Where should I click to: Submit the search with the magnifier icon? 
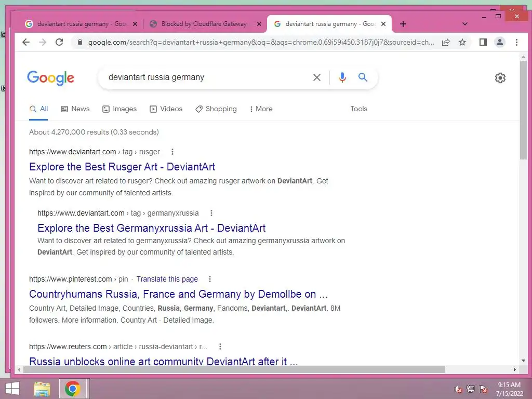[x=363, y=77]
